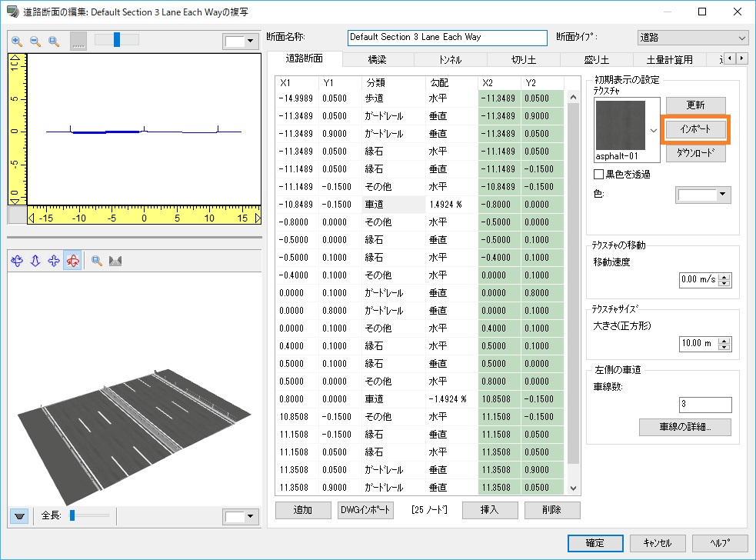Switch to the 橋梁 tab

[x=378, y=59]
